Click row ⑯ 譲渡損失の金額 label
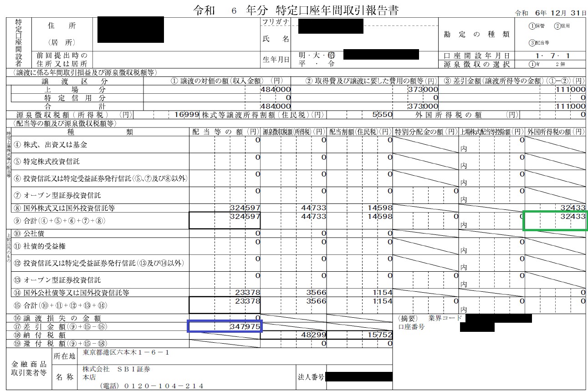 click(57, 318)
